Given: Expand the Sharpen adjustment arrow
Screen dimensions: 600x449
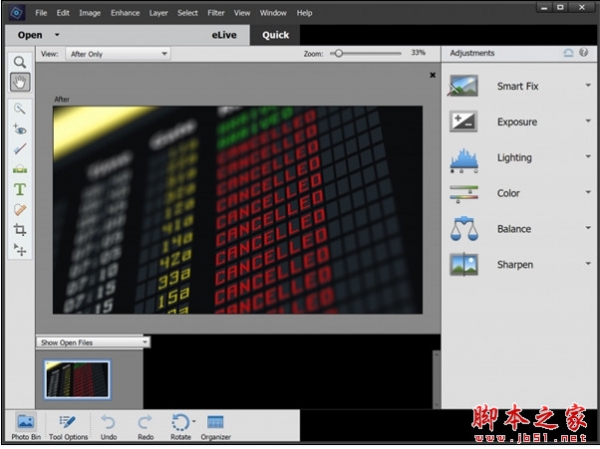Looking at the screenshot, I should 588,263.
